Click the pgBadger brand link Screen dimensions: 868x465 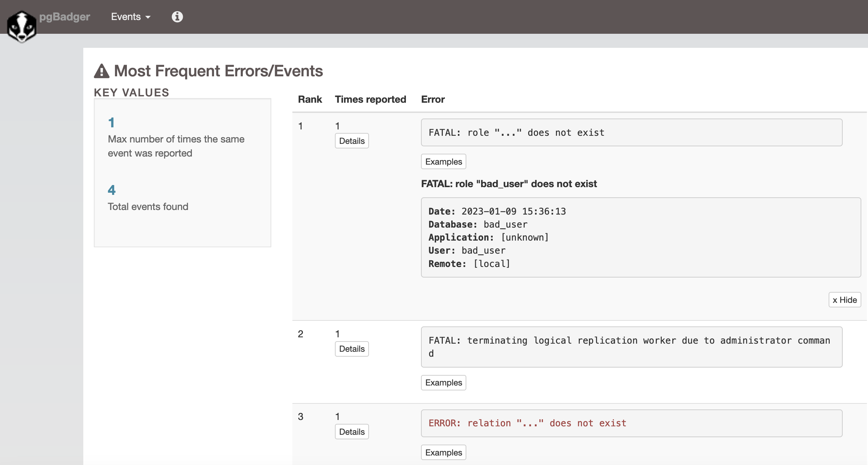(x=65, y=17)
